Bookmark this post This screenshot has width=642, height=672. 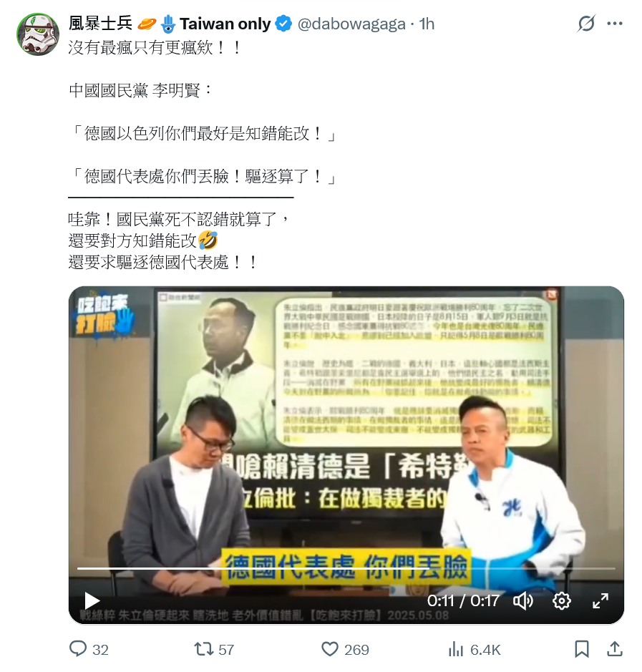[581, 649]
